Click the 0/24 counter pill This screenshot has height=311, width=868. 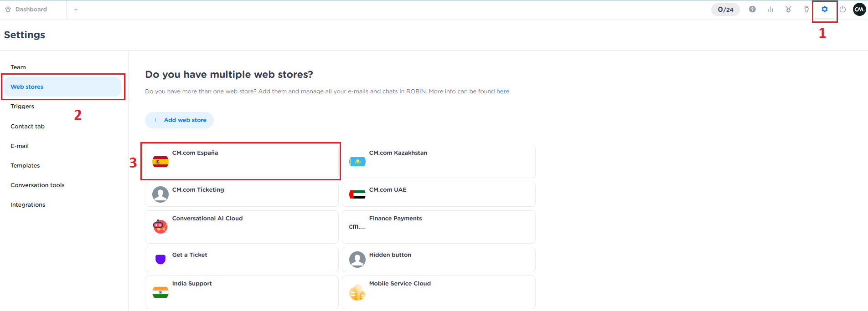(725, 9)
